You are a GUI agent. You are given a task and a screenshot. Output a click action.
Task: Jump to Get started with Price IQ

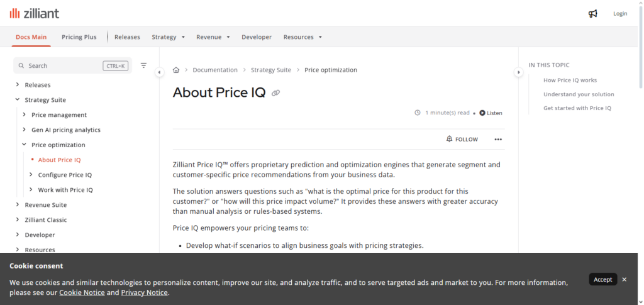pyautogui.click(x=577, y=108)
